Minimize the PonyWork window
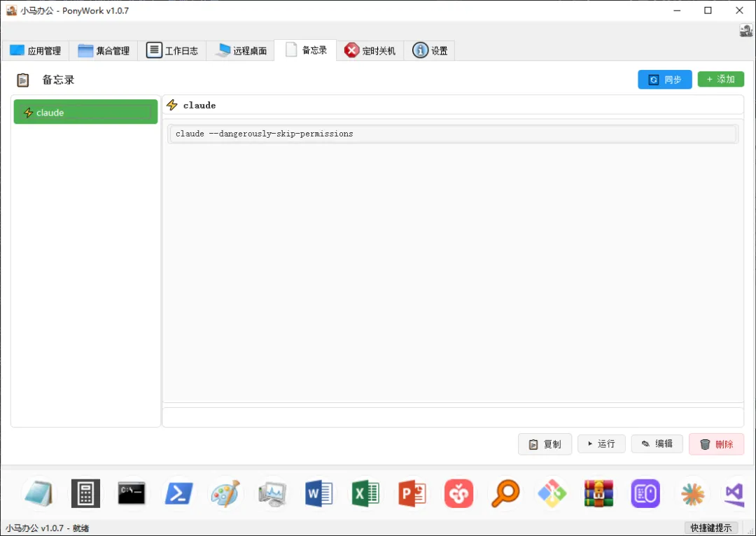 pyautogui.click(x=677, y=10)
